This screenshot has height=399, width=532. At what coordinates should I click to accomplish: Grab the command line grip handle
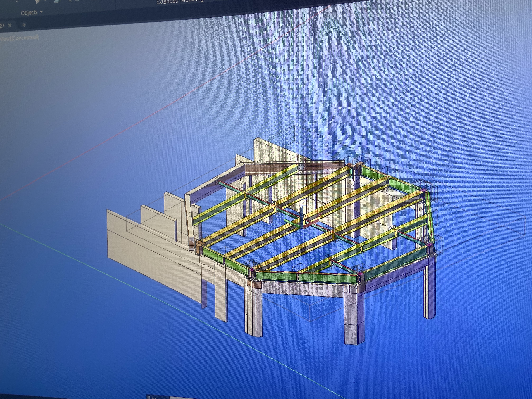click(x=149, y=397)
